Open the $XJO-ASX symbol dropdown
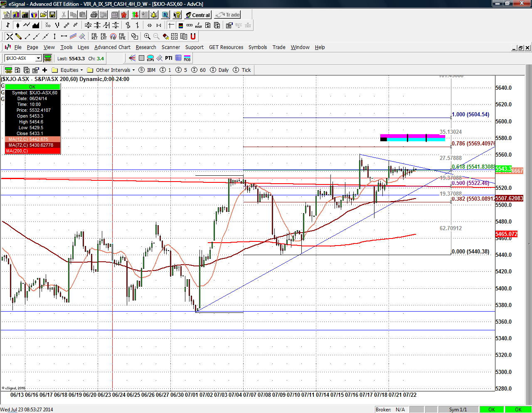The height and width of the screenshot is (413, 532). (x=38, y=58)
